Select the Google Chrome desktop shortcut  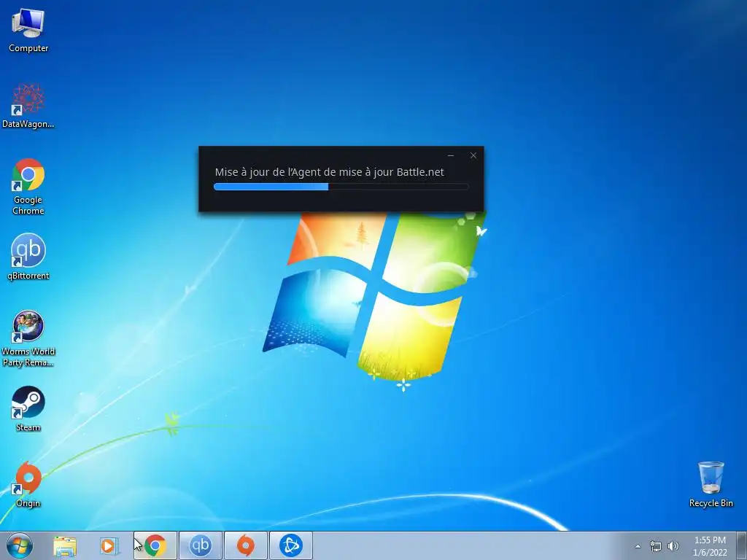point(28,187)
